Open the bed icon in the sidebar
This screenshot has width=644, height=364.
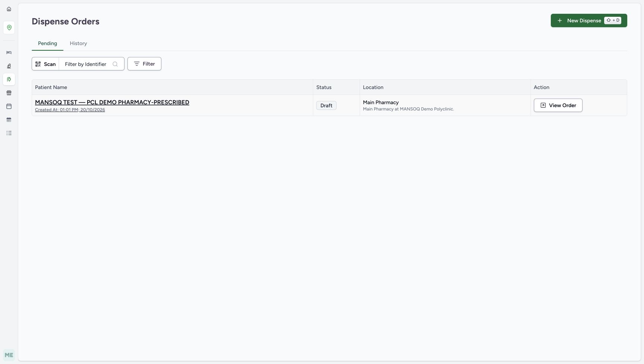click(x=9, y=53)
